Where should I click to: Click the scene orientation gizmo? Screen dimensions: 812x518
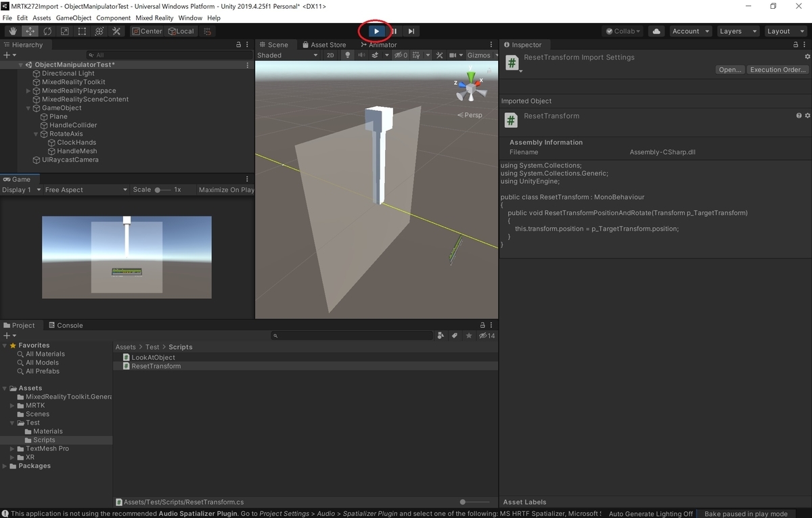click(470, 86)
